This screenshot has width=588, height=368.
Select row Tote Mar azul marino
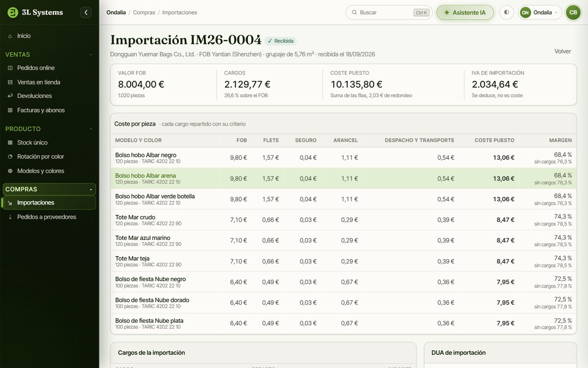[343, 240]
